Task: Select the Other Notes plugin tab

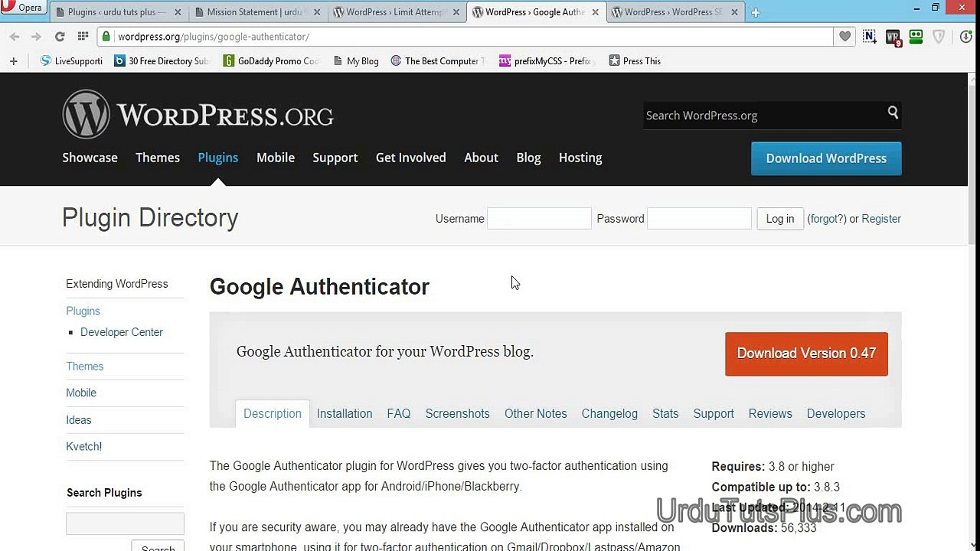Action: click(x=536, y=413)
